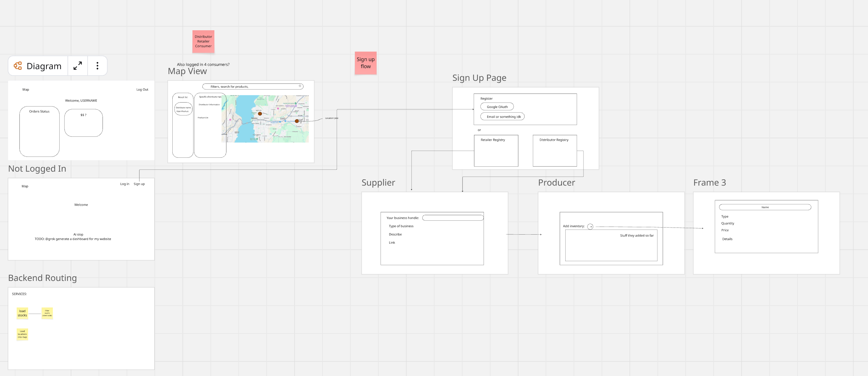The width and height of the screenshot is (868, 376).
Task: Click the Log Out text in dashboard
Action: (x=142, y=90)
